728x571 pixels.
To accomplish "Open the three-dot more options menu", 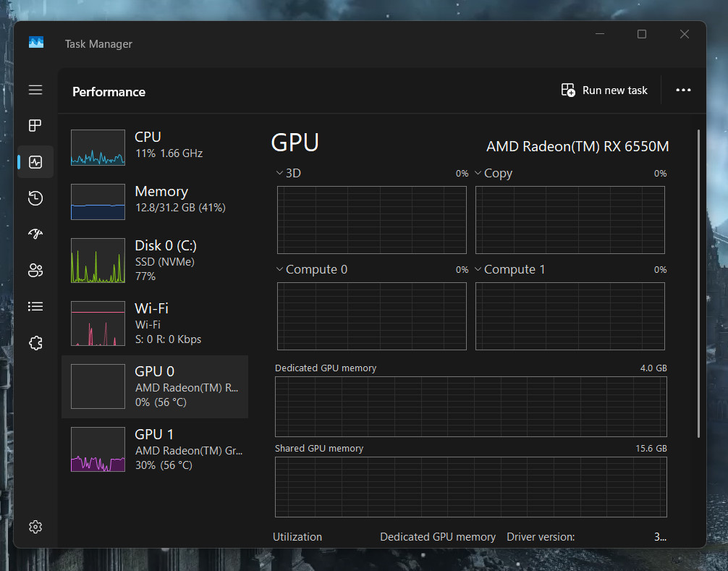I will (x=683, y=90).
